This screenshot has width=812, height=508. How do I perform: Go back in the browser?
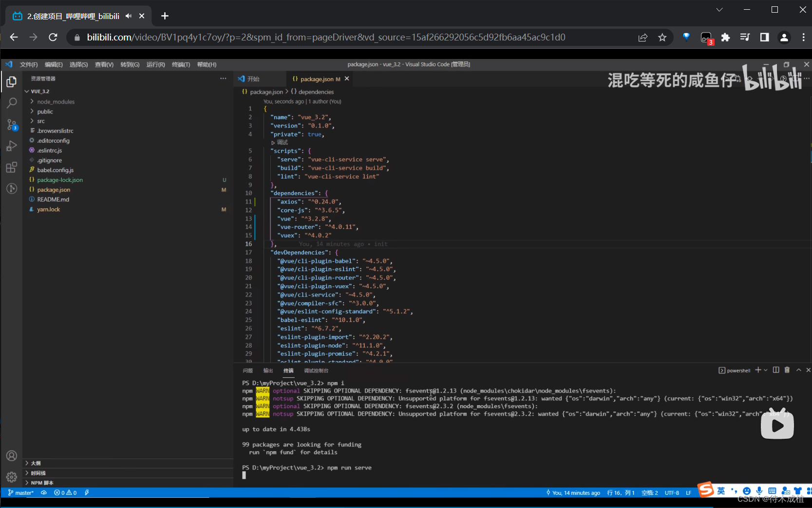14,37
